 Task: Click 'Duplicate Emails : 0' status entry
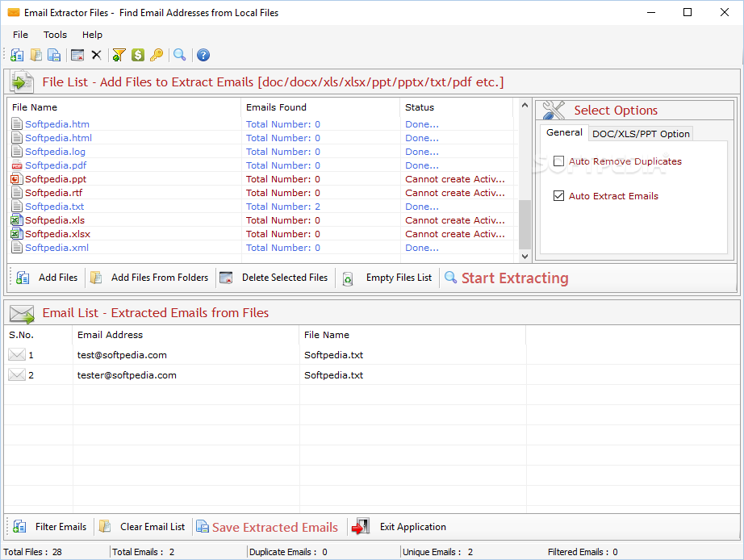click(x=288, y=552)
